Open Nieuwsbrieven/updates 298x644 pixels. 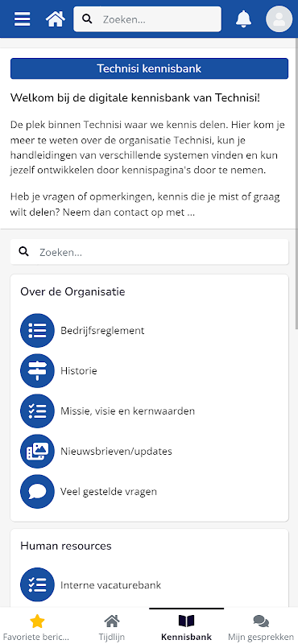click(x=116, y=452)
